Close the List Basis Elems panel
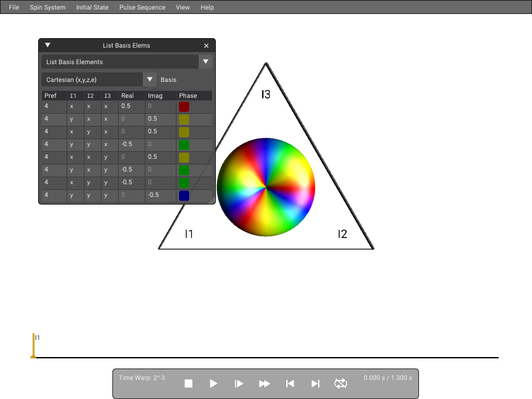Screen dimensions: 532x399 click(x=206, y=46)
